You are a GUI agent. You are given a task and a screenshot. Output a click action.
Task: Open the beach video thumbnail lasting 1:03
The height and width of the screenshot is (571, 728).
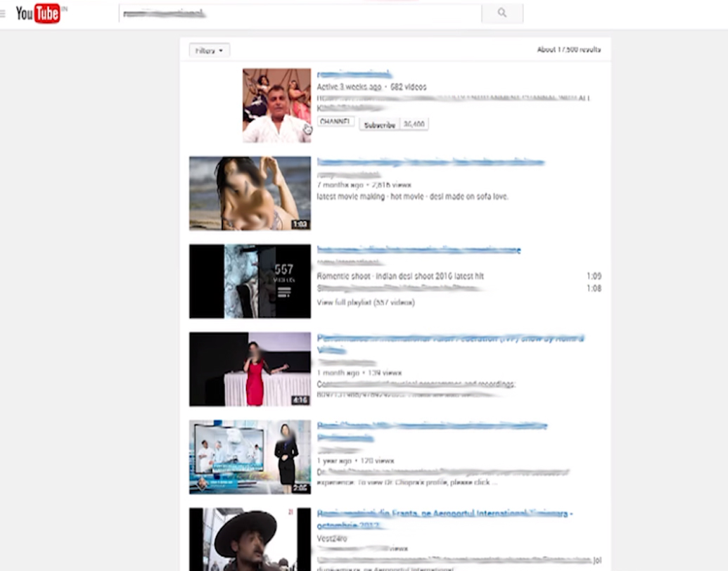point(250,193)
